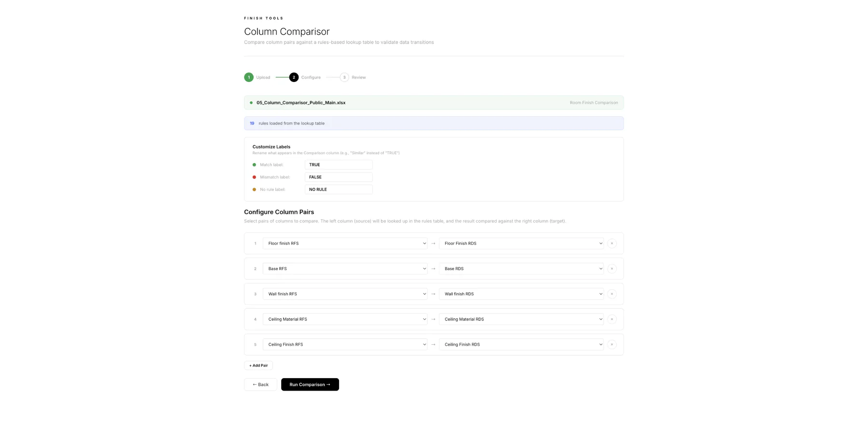This screenshot has width=868, height=447.
Task: Remove the Base RFS pair with its X icon
Action: point(612,269)
